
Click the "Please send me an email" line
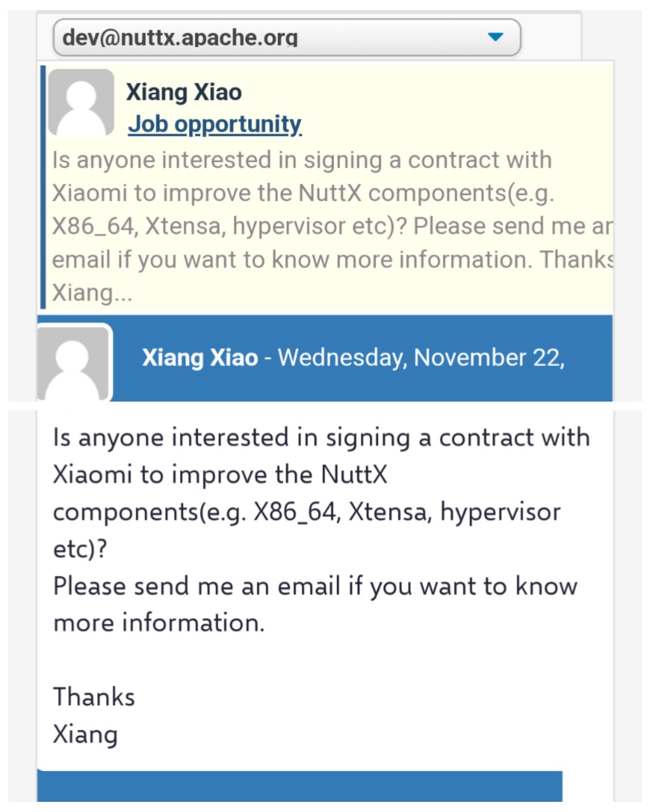pyautogui.click(x=315, y=586)
